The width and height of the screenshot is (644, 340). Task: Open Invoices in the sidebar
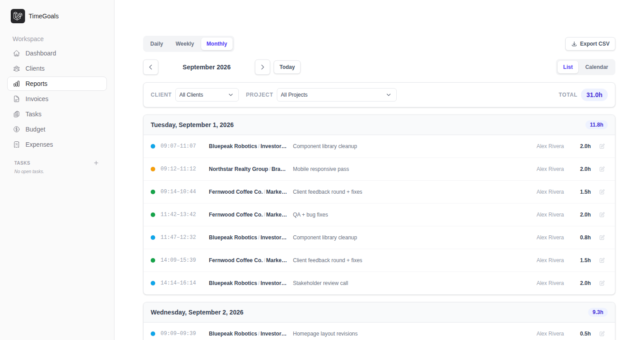(x=57, y=99)
